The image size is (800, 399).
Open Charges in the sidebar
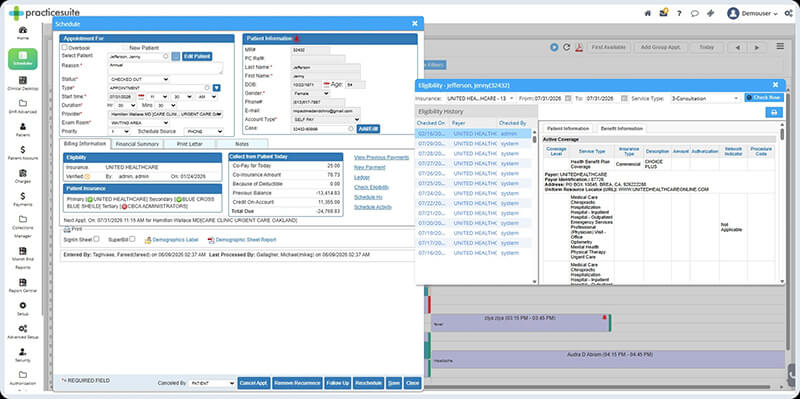click(x=22, y=176)
